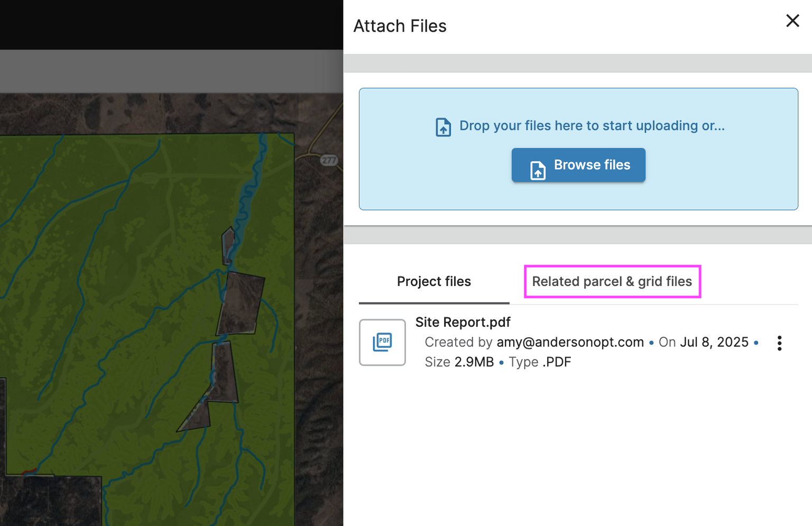Close the Attach Files dialog with the X

pyautogui.click(x=792, y=21)
